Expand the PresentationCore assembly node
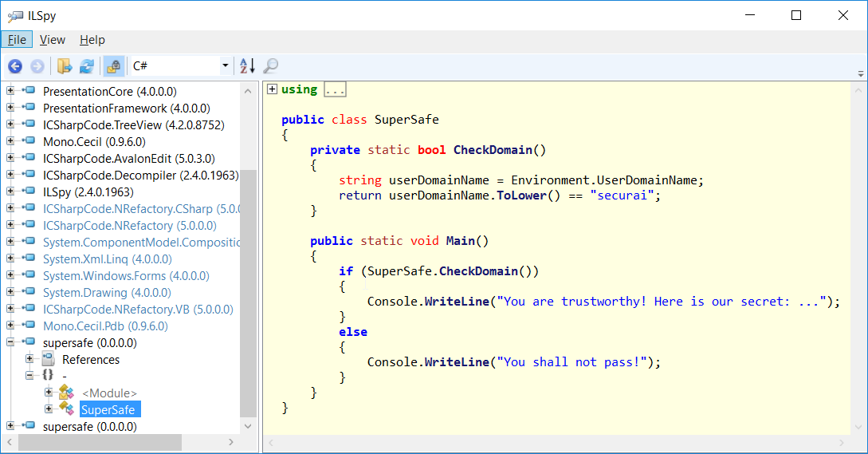The width and height of the screenshot is (868, 454). pyautogui.click(x=10, y=90)
